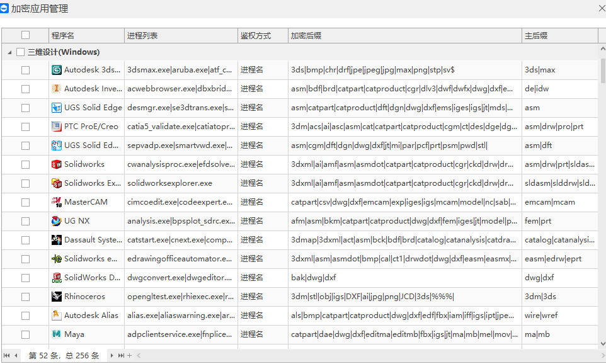This screenshot has height=364, width=606.
Task: Click the vertical scrollbar thumb
Action: (x=602, y=71)
